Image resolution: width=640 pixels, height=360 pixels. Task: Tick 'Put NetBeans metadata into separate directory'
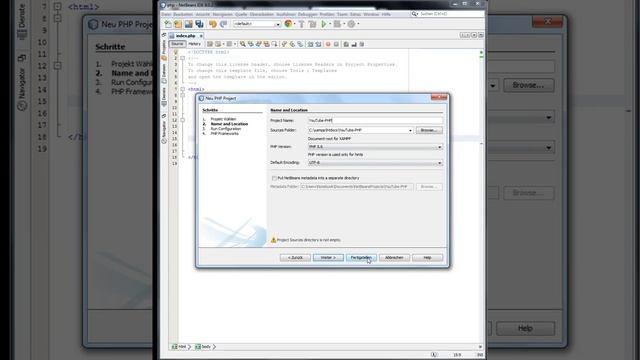click(274, 178)
